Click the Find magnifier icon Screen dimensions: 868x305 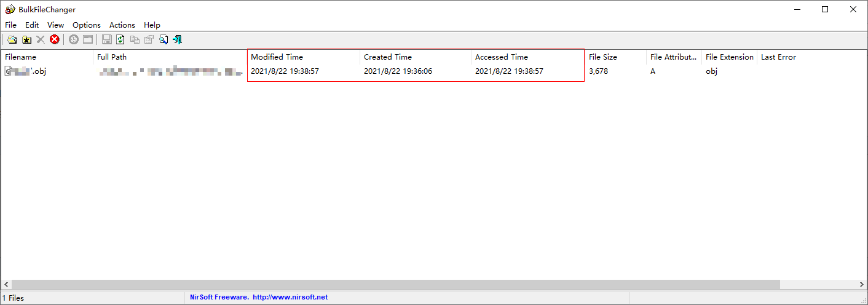pos(164,39)
